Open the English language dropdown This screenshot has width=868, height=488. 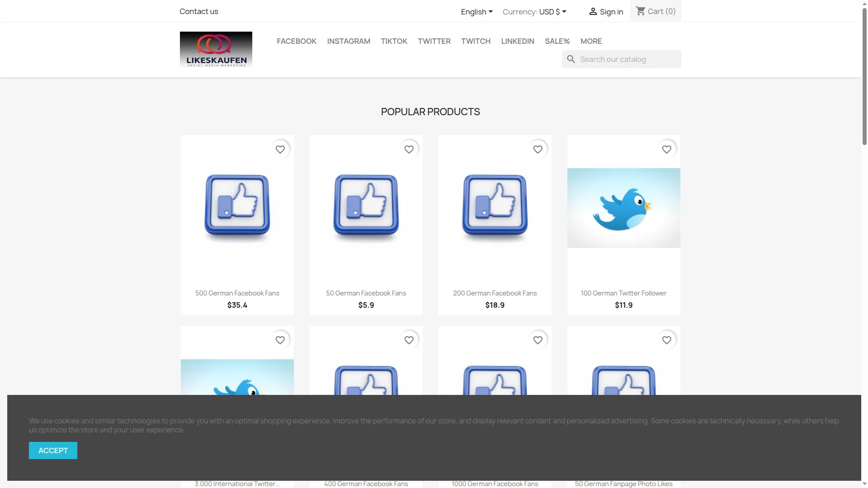coord(476,12)
